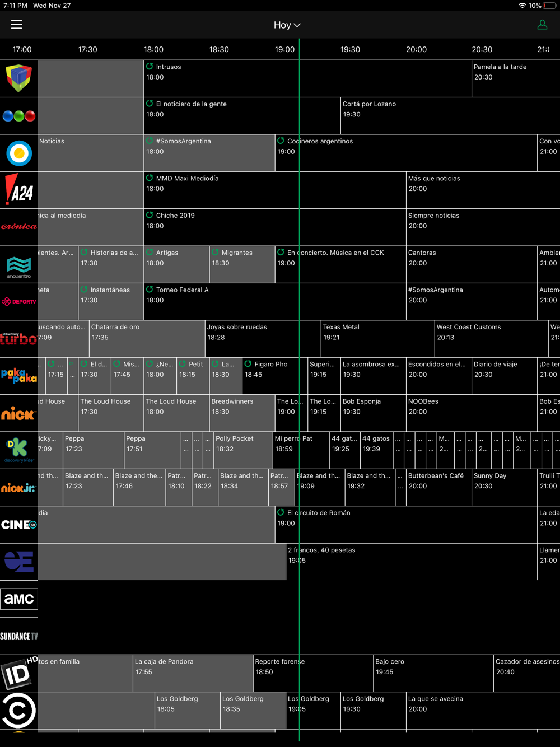Open Sunny Day at 20:30

pos(505,488)
